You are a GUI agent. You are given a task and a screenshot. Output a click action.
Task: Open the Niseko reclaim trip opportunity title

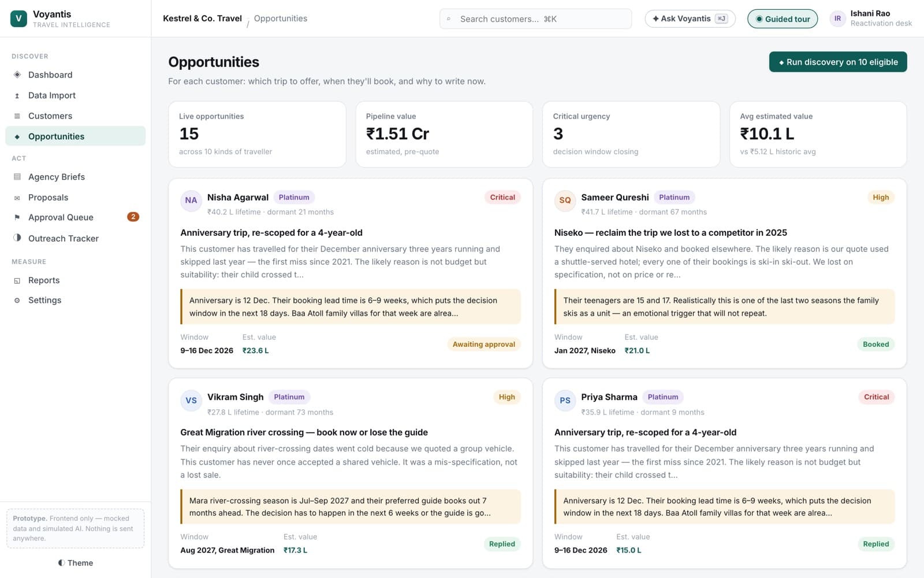[x=670, y=232]
